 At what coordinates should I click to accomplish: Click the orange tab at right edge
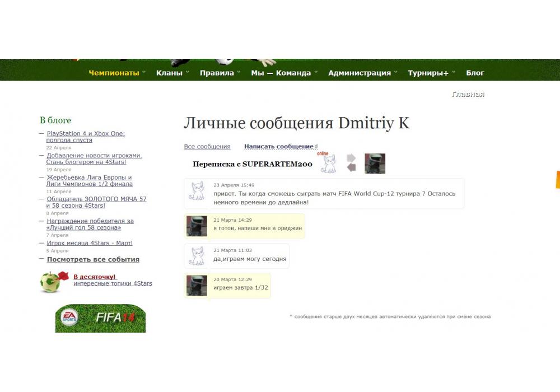pos(558,180)
